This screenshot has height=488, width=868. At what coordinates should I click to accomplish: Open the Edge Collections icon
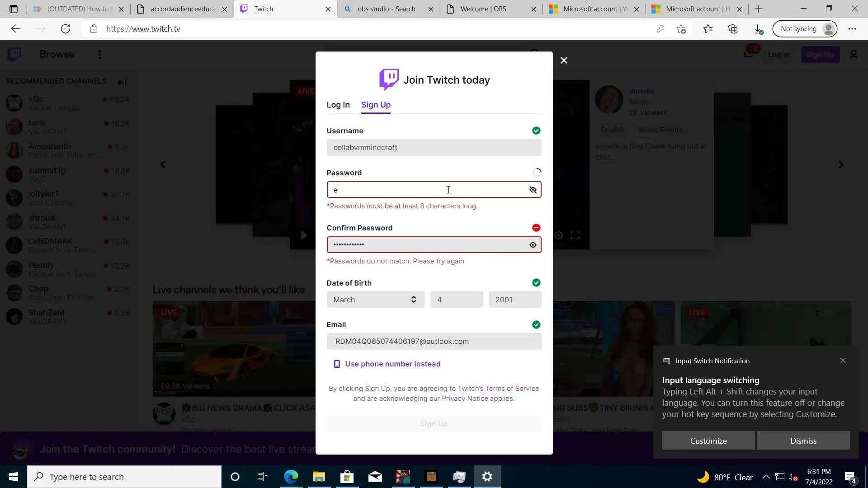[x=733, y=29]
